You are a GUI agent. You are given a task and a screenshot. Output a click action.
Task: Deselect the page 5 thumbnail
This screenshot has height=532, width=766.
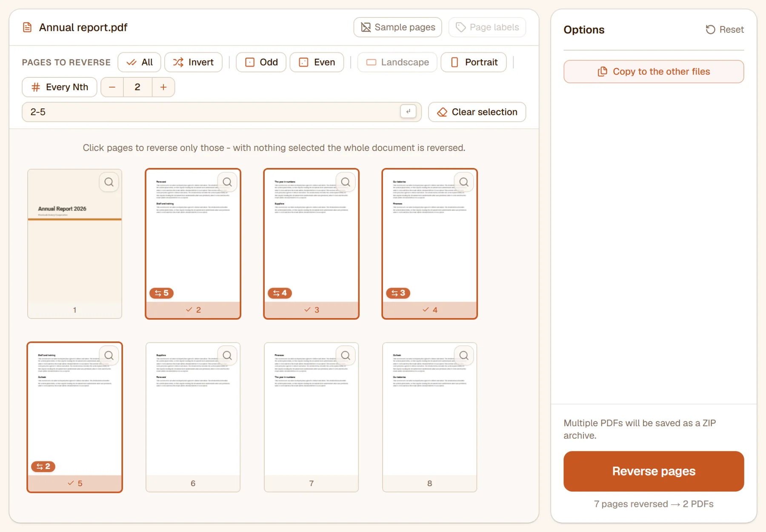click(74, 417)
